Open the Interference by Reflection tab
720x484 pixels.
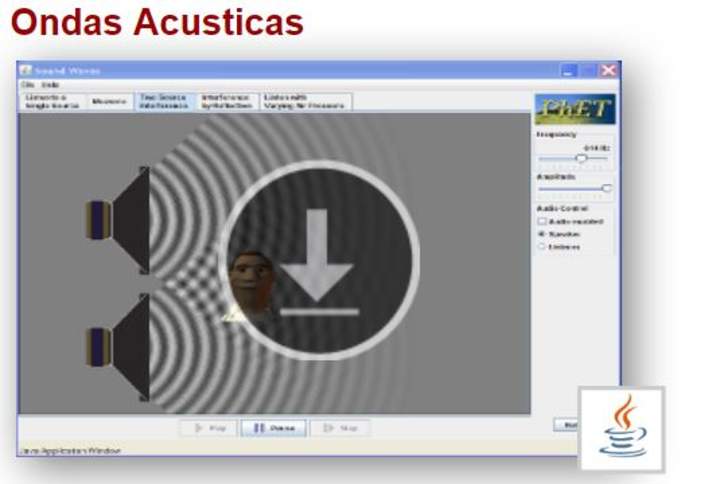tap(226, 101)
